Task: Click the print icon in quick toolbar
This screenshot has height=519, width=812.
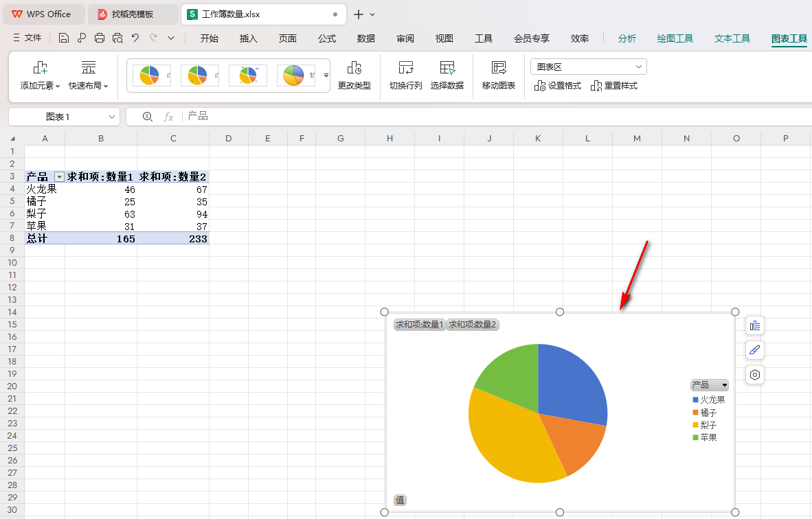Action: (x=100, y=38)
